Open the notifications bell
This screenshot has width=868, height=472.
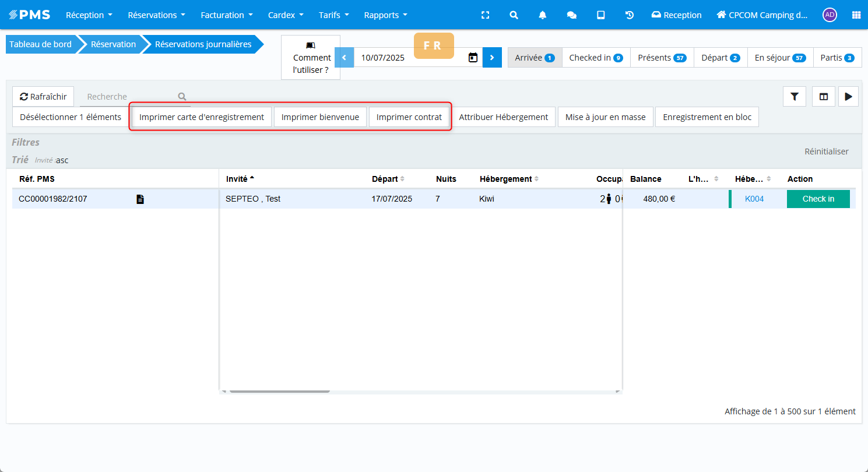[x=543, y=15]
